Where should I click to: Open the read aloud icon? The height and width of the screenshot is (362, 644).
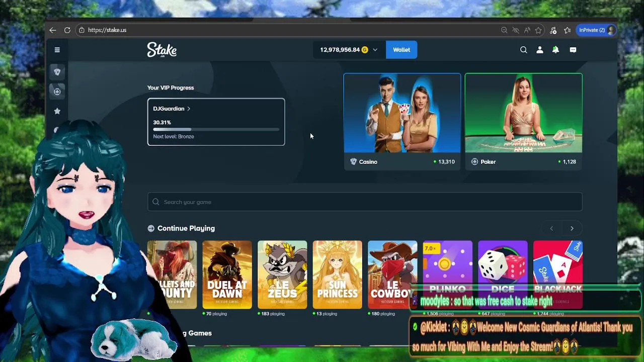[527, 30]
